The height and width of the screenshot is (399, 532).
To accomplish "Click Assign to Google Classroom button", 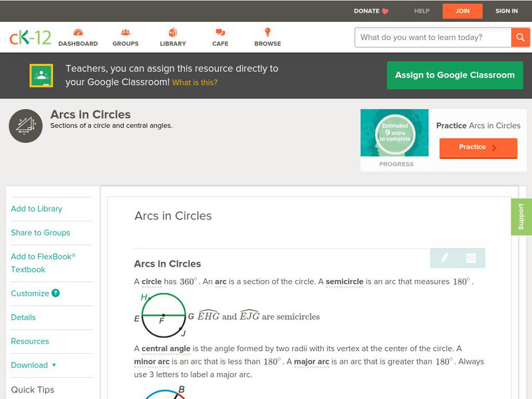I will click(x=455, y=75).
